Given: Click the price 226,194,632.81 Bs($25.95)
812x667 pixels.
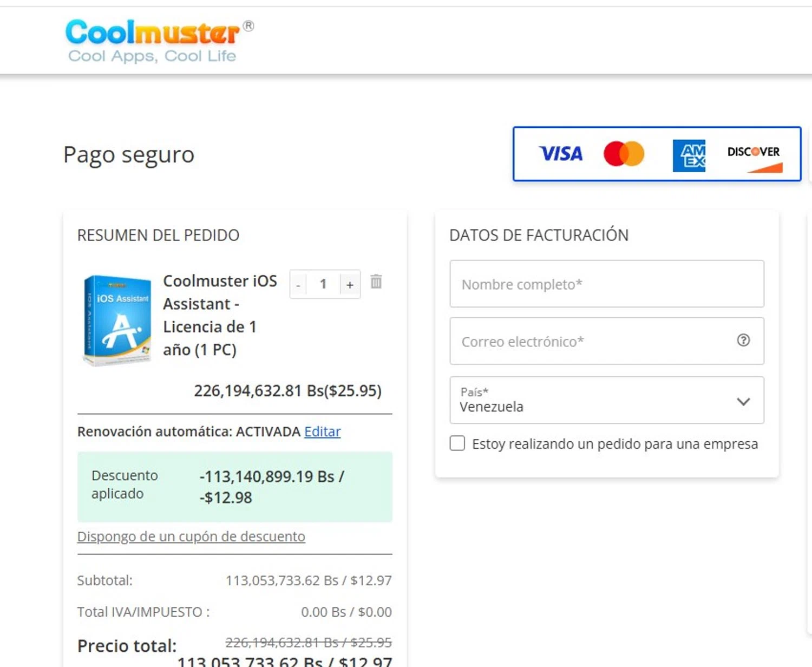Looking at the screenshot, I should [x=287, y=391].
